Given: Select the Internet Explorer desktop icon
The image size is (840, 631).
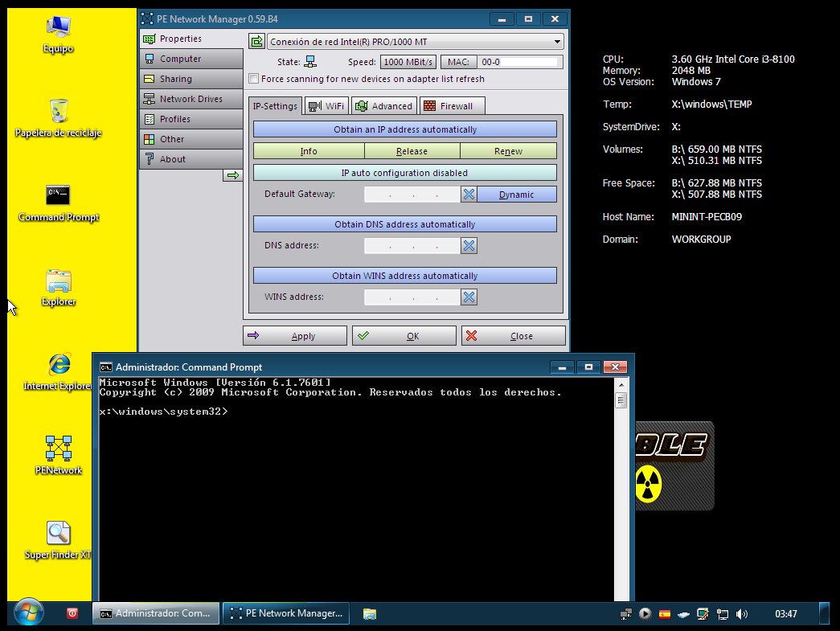Looking at the screenshot, I should tap(59, 371).
